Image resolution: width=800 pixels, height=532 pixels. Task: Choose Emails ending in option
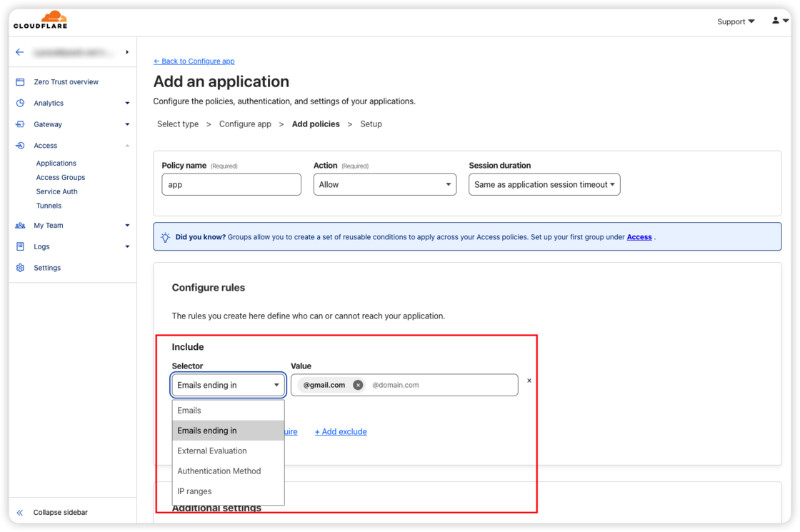click(228, 431)
